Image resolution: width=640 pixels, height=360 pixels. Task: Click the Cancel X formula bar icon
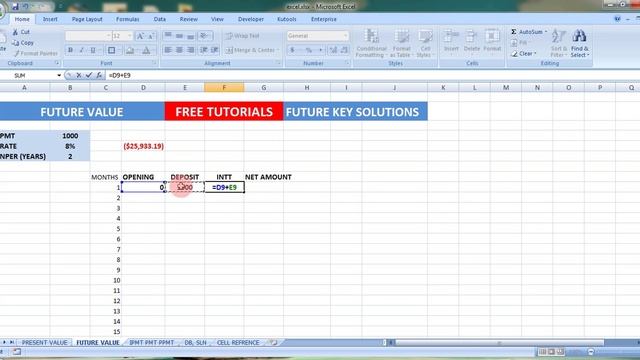pos(79,76)
